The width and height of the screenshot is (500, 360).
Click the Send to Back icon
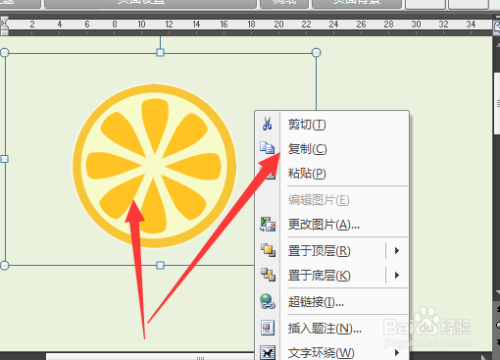pos(268,275)
